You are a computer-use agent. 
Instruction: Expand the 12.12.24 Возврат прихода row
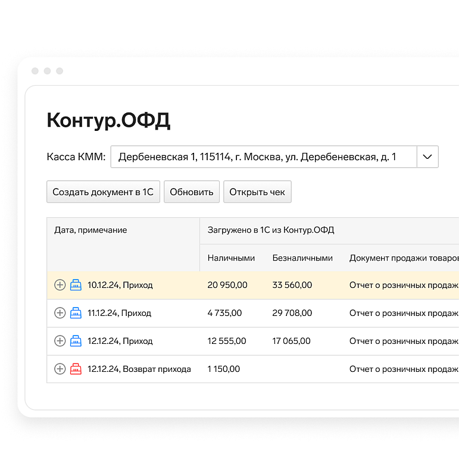[60, 369]
